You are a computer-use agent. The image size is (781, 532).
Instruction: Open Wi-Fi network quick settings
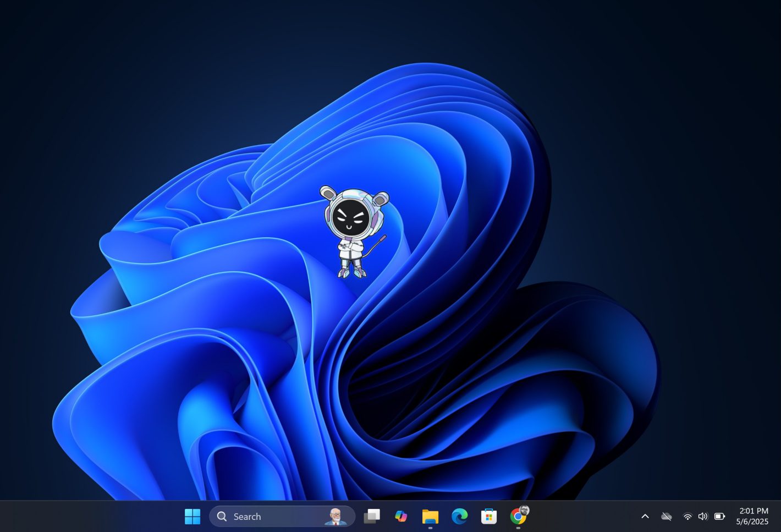[x=687, y=517]
